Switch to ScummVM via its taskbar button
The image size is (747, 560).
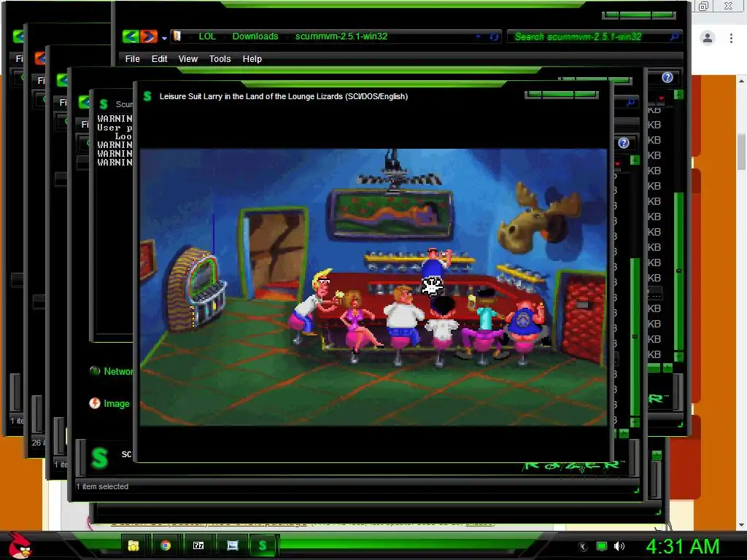pos(263,545)
